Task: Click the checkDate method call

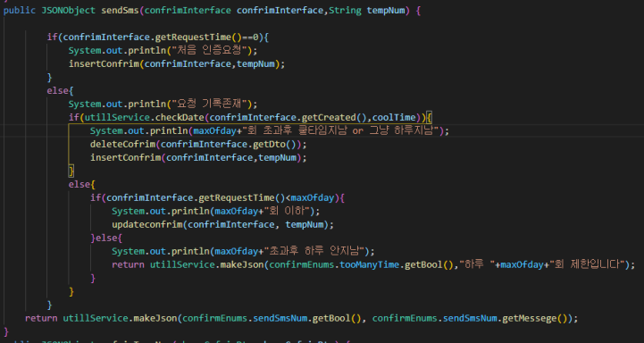Action: point(180,118)
